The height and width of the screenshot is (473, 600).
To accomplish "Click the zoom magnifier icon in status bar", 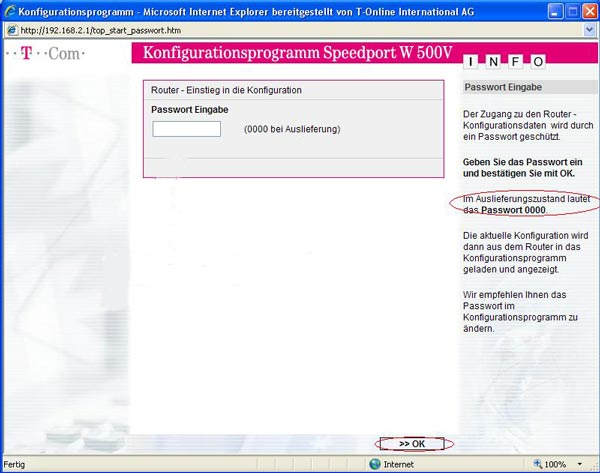I will click(x=538, y=464).
